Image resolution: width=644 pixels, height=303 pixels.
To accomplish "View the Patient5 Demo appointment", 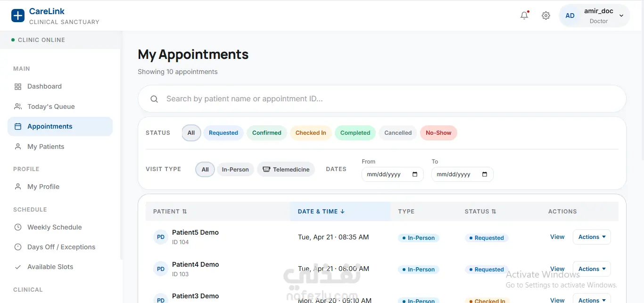I will (557, 237).
